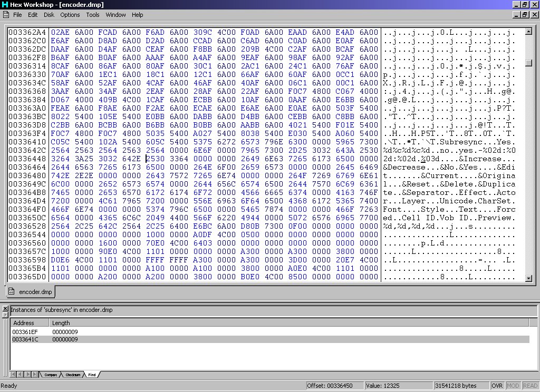This screenshot has width=540, height=392.
Task: Click the 31541218 bytes status field
Action: [461, 386]
